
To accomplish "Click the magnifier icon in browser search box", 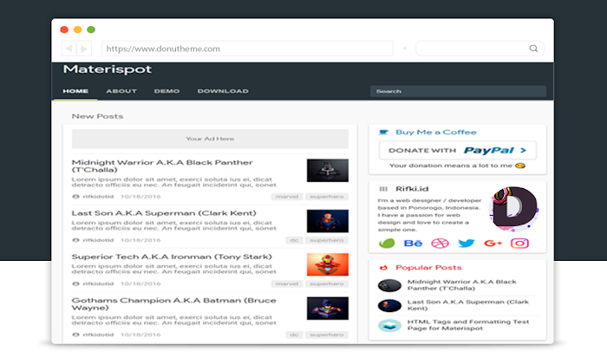I will [533, 49].
